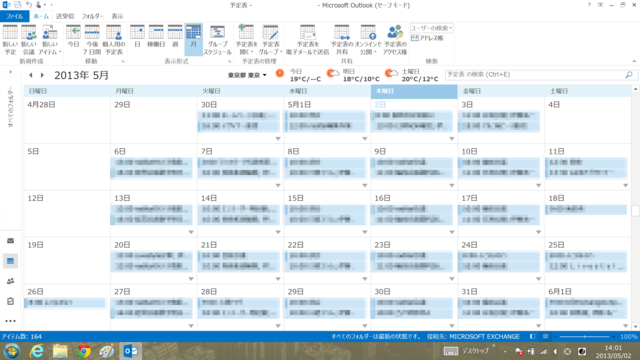
Task: Open Paint from the taskbar
Action: 107,351
